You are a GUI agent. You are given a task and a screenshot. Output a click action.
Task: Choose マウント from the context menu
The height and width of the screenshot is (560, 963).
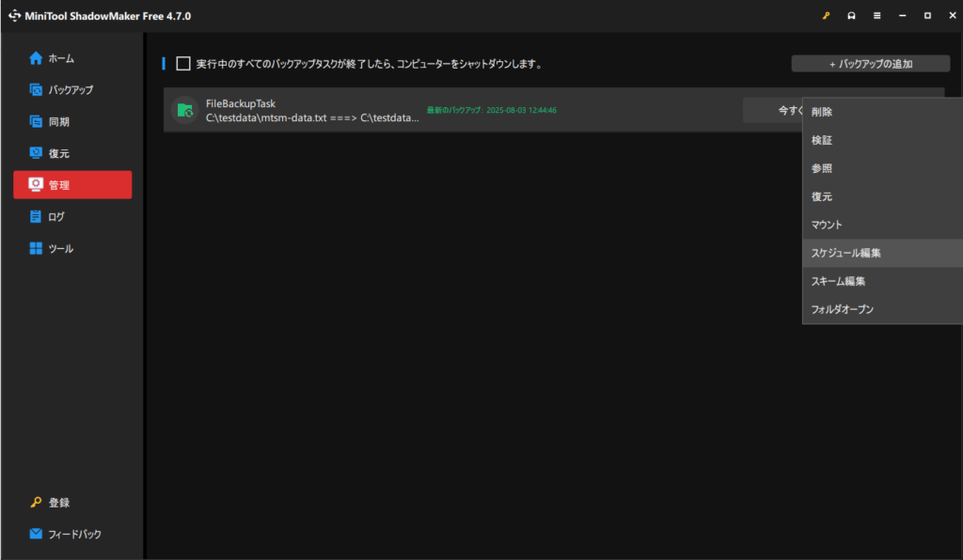(882, 225)
